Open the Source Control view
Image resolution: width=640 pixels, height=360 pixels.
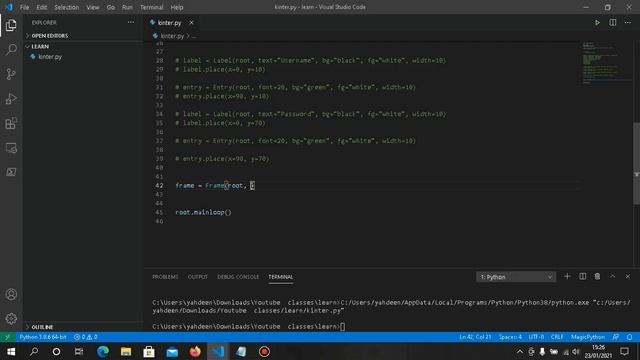click(11, 74)
